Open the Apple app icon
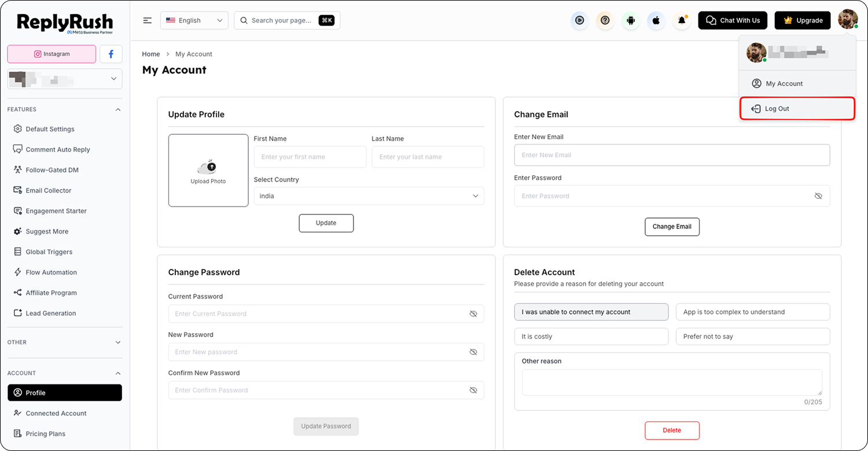Image resolution: width=868 pixels, height=451 pixels. 656,20
